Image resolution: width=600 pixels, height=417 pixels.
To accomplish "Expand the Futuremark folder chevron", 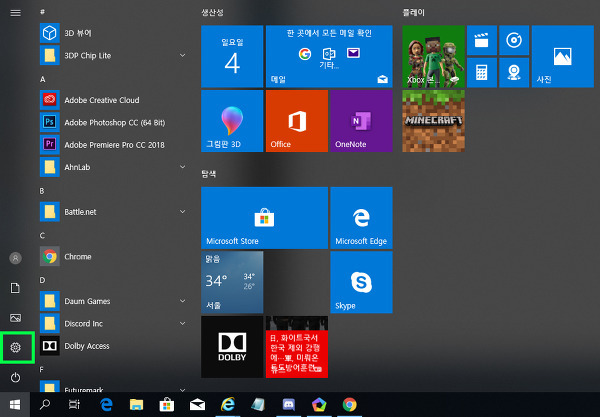I will click(183, 390).
